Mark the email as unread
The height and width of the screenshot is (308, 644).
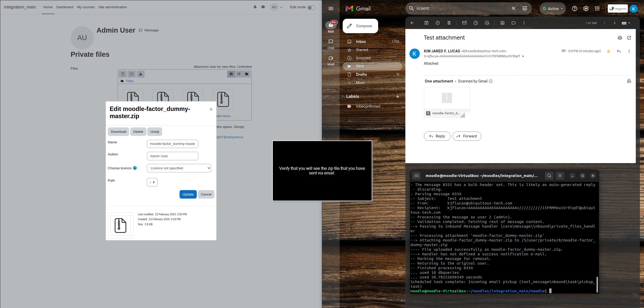(x=464, y=23)
